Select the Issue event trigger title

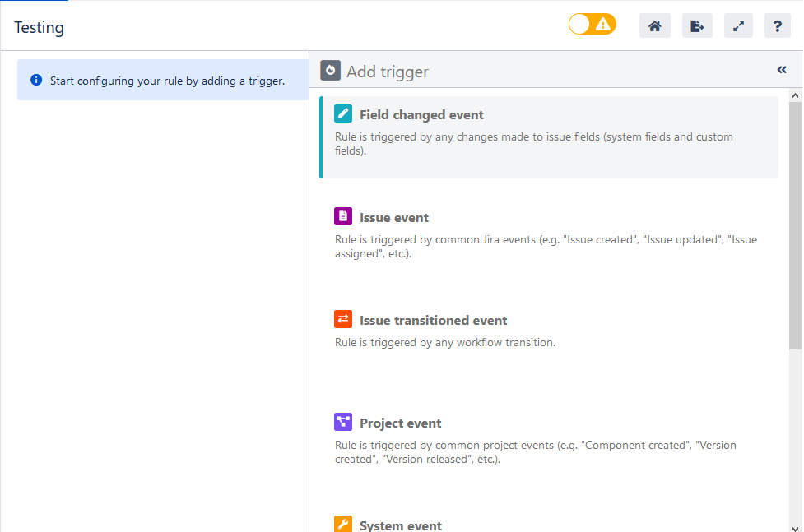393,218
